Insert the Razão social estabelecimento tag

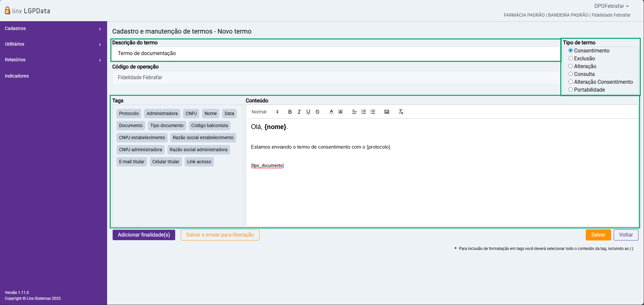tap(203, 138)
